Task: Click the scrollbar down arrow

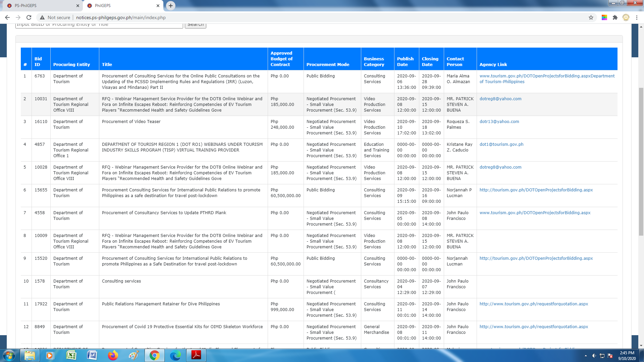Action: click(641, 346)
